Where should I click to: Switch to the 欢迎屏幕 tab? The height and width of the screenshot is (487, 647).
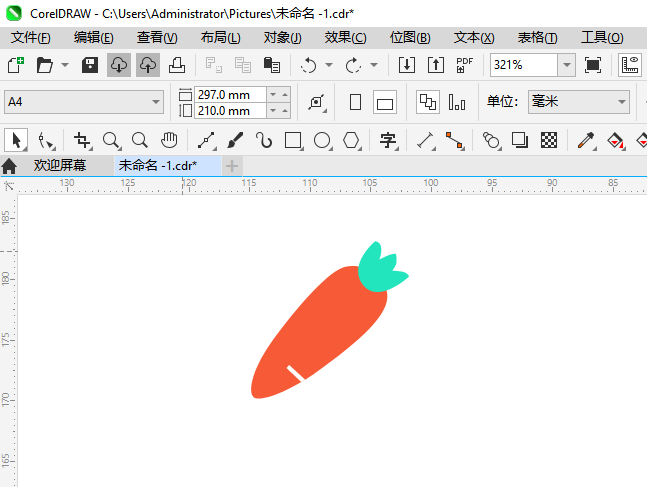point(60,165)
